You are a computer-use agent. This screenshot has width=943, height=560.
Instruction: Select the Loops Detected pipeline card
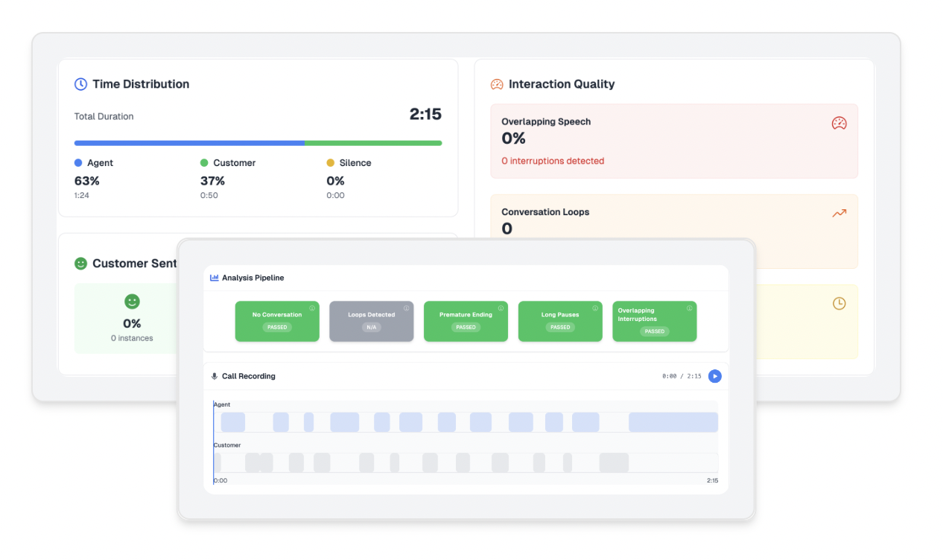click(371, 322)
